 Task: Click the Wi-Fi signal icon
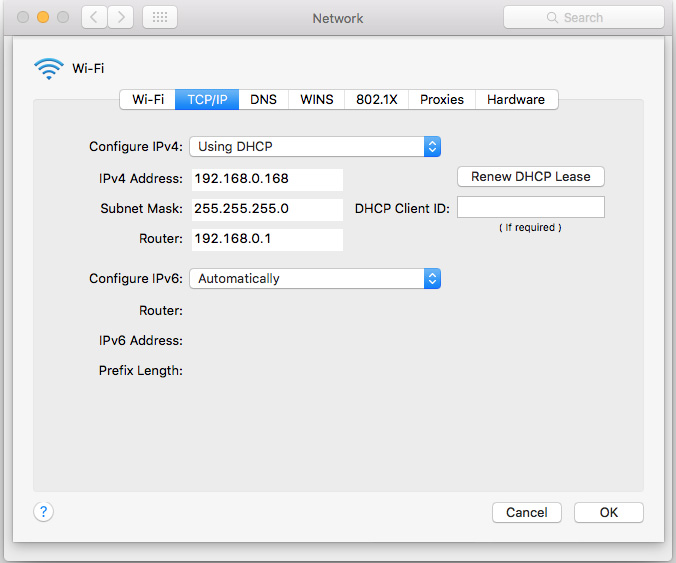coord(48,68)
